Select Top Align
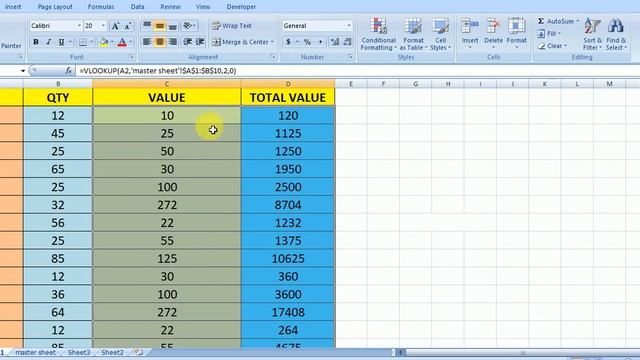 click(x=147, y=26)
